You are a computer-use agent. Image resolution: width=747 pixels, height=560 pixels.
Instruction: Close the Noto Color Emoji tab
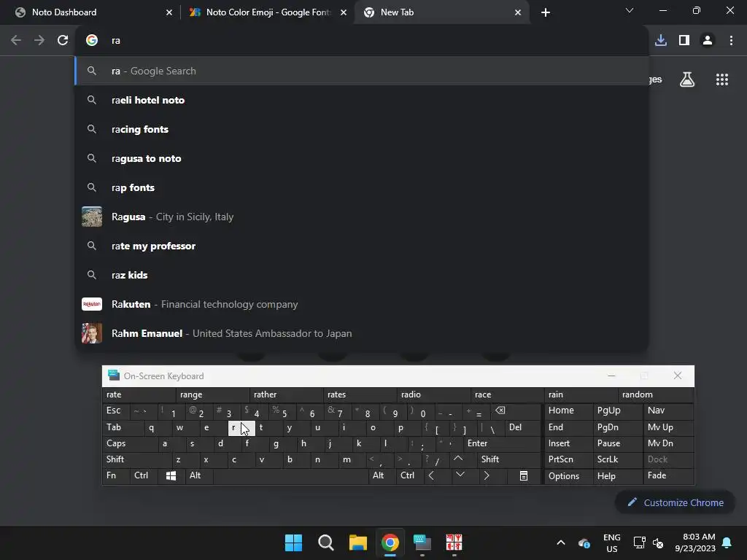click(x=344, y=12)
